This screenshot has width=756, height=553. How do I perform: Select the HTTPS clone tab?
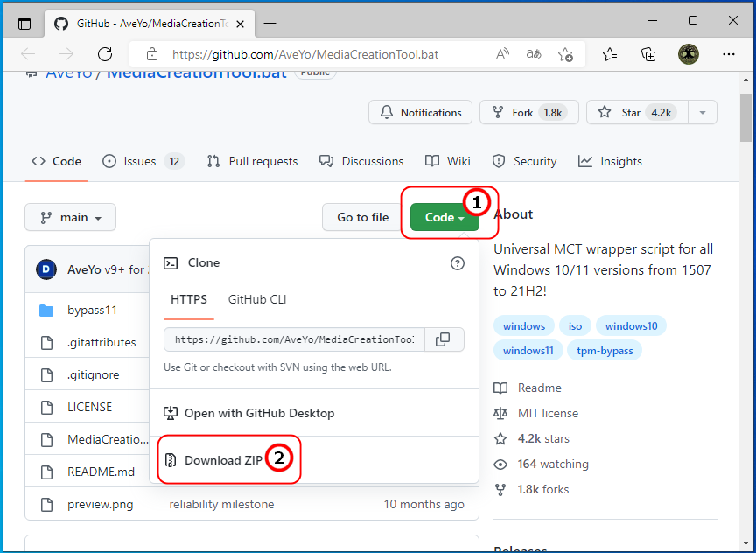[188, 299]
